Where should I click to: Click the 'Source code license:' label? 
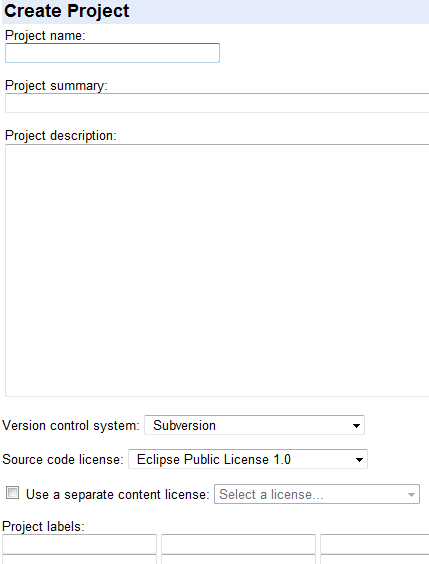(x=63, y=459)
